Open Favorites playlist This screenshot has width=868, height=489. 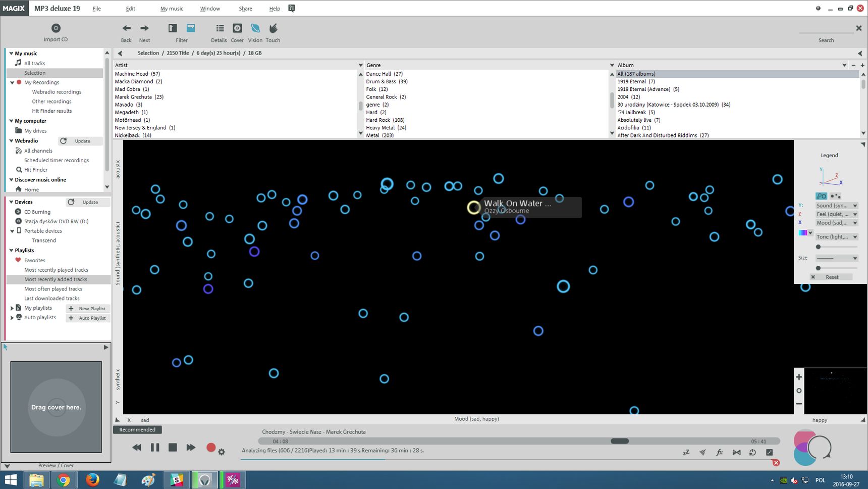35,260
